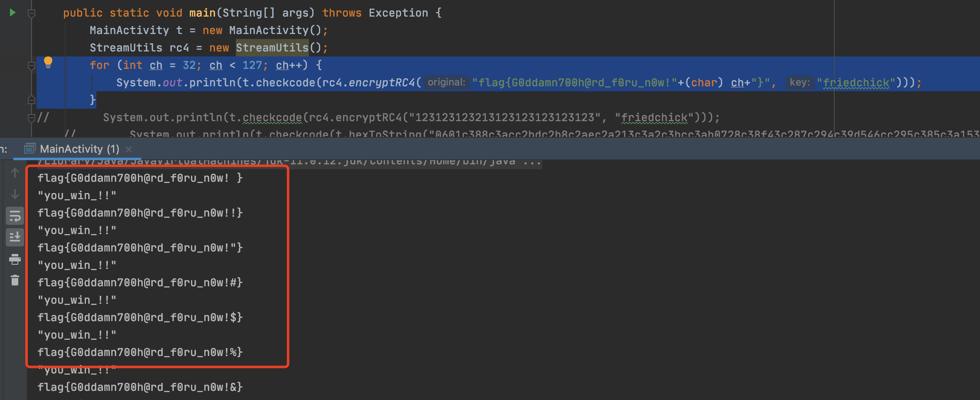Select the MainActivity (1) run tab
This screenshot has height=400, width=980.
pyautogui.click(x=79, y=149)
